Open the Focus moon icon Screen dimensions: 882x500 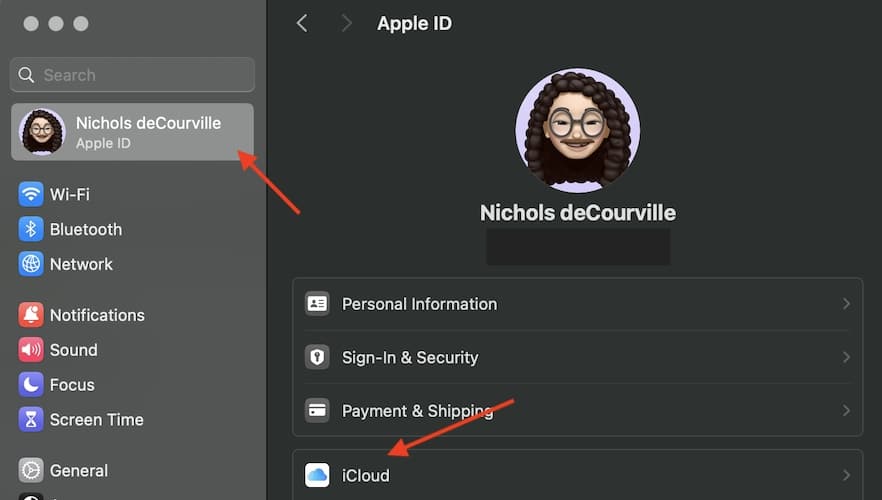(31, 385)
